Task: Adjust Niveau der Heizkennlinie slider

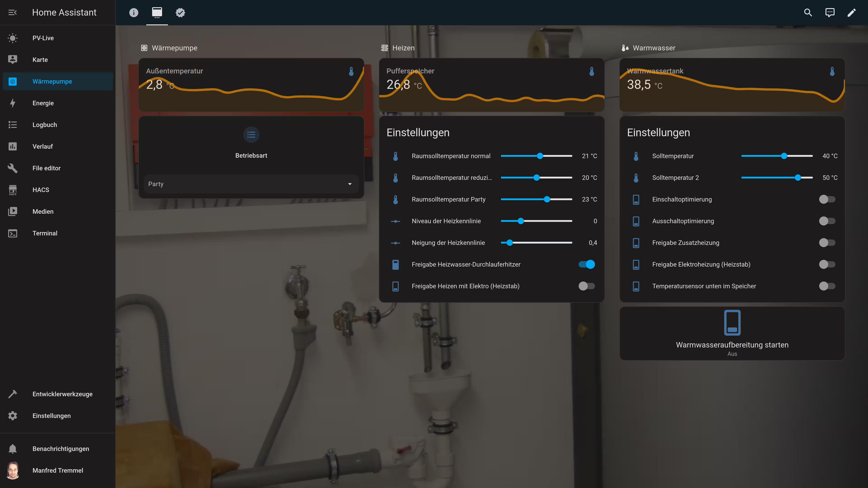Action: coord(536,221)
